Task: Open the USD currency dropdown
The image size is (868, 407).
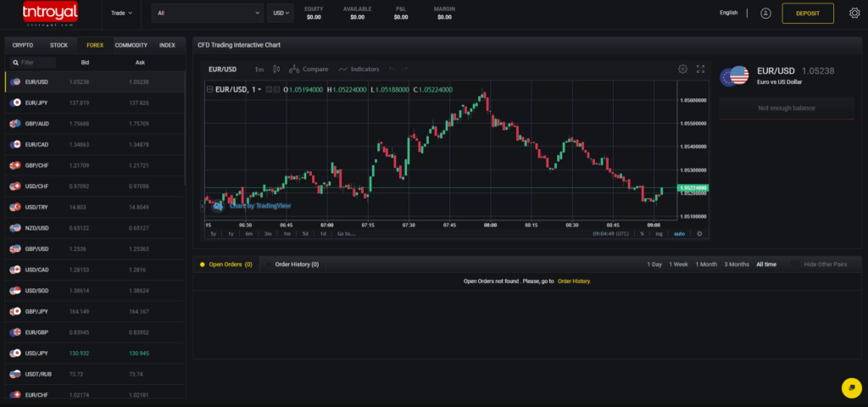Action: point(280,13)
